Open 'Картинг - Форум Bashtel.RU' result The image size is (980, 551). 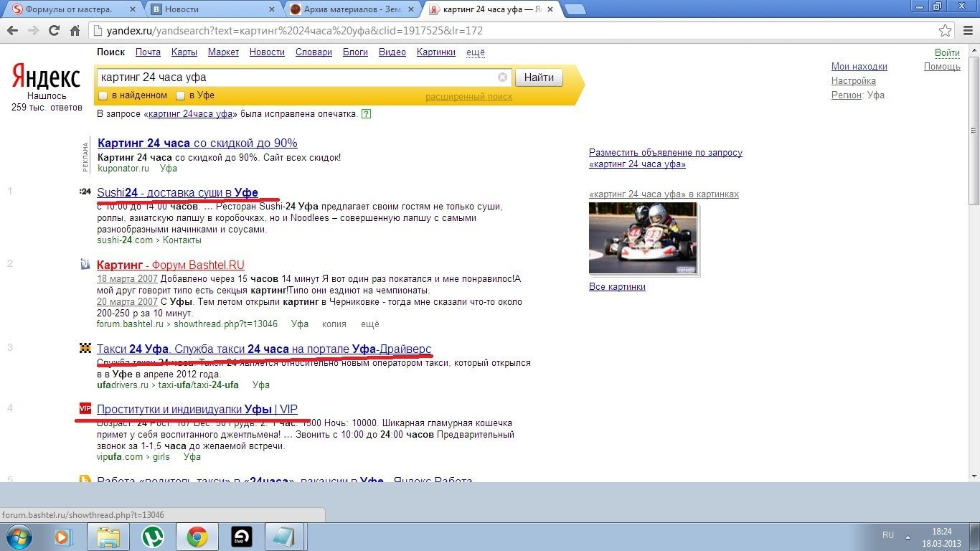(171, 265)
